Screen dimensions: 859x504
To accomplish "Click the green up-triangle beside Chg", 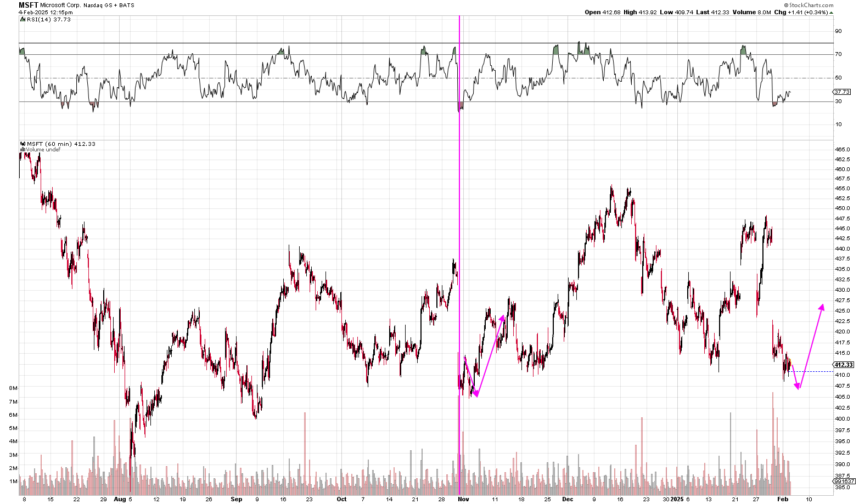I will [831, 12].
